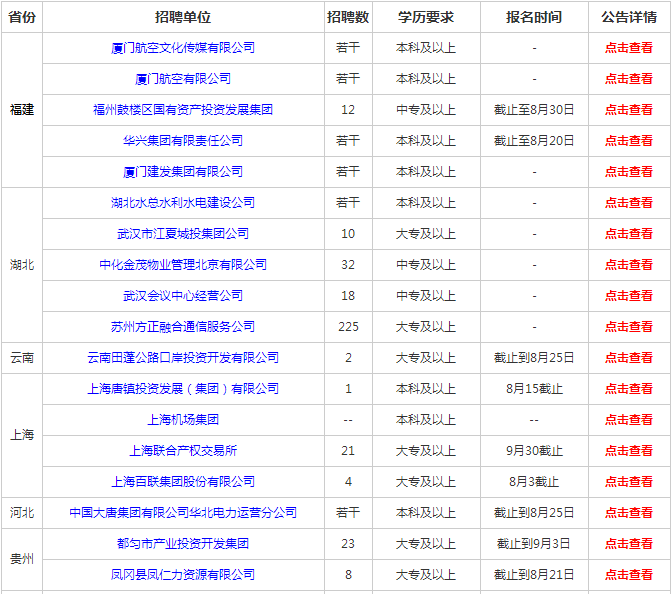
Task: Open 厦门建发集团有限公司 link
Action: pos(183,172)
